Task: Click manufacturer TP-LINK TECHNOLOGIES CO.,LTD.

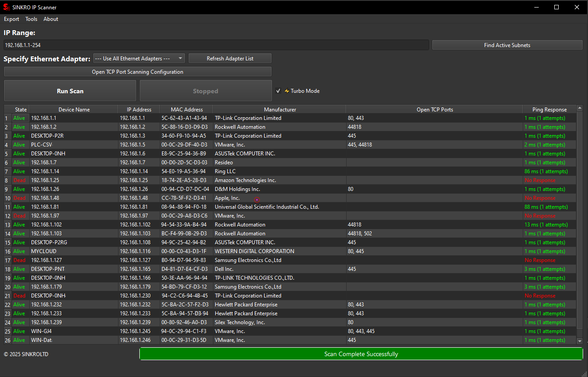Action: click(x=254, y=278)
